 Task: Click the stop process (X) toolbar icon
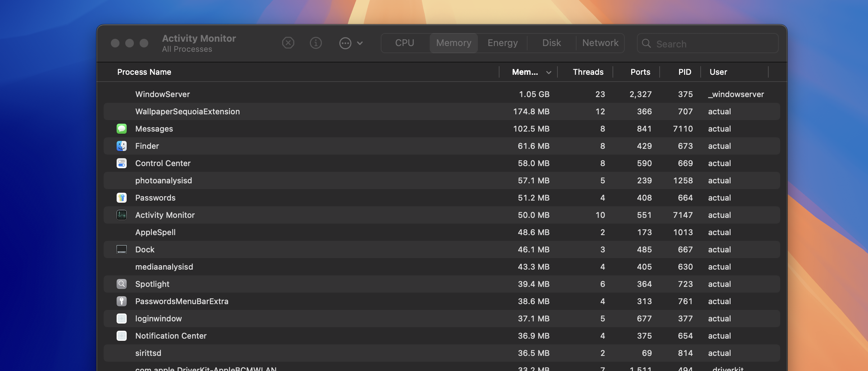(288, 43)
